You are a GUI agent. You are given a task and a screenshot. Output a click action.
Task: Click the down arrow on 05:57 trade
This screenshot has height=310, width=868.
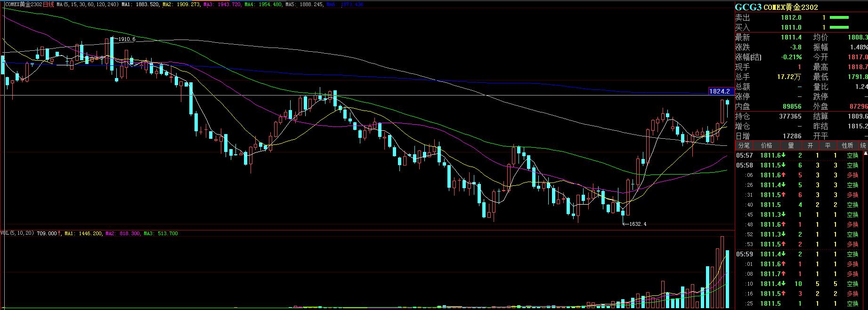click(x=781, y=155)
